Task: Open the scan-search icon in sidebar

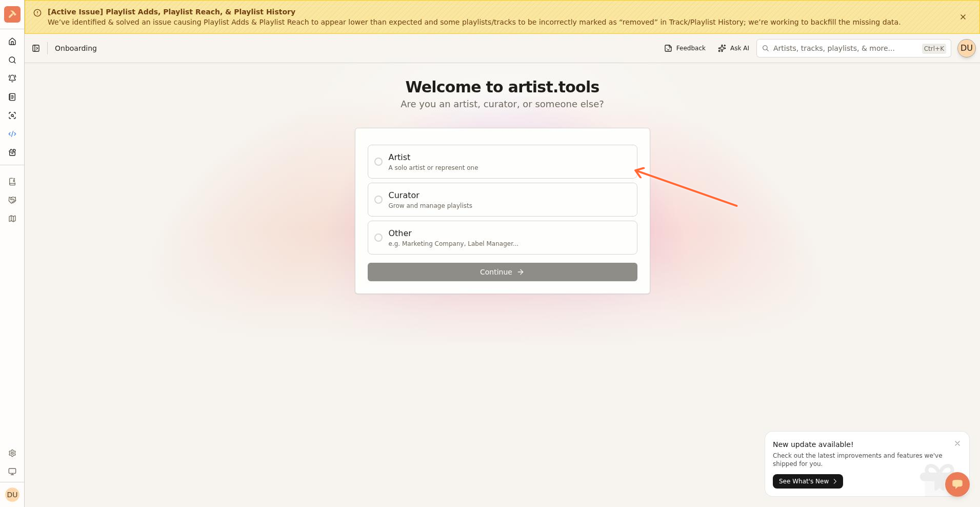Action: [x=12, y=115]
